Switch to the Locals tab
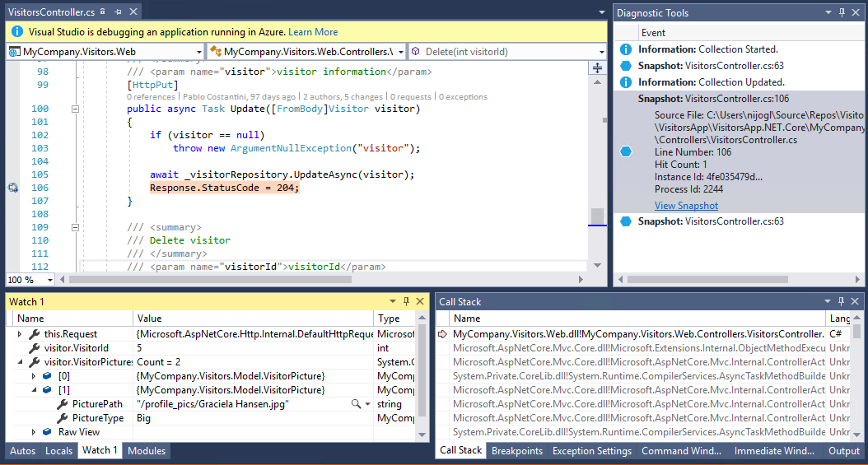 pos(58,451)
